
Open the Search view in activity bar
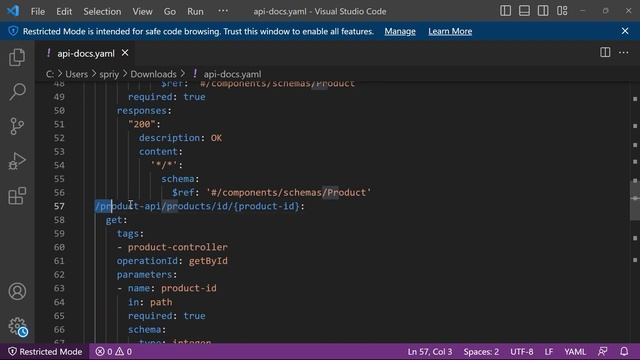pos(17,91)
